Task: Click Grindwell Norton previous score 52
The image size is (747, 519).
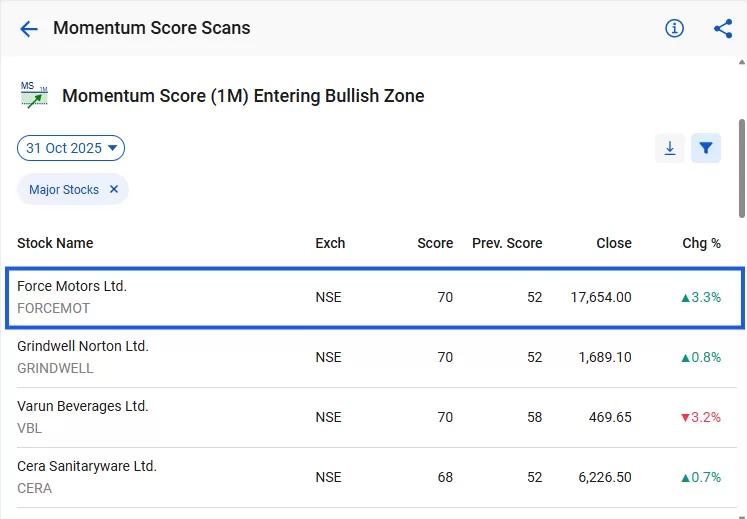Action: (535, 357)
